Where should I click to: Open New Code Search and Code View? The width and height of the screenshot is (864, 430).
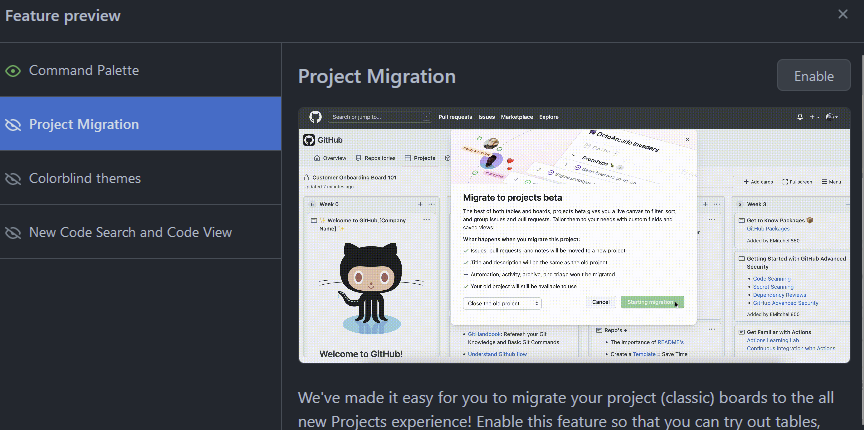click(141, 232)
